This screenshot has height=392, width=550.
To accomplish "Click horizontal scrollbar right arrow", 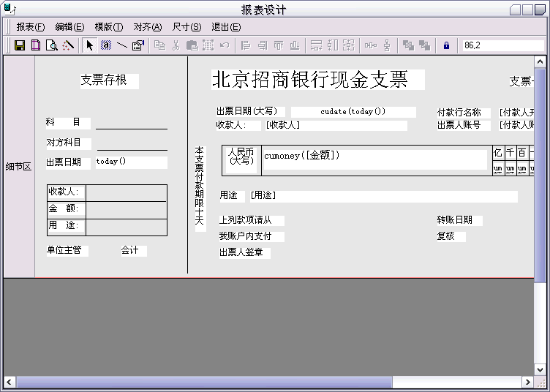I will click(527, 382).
